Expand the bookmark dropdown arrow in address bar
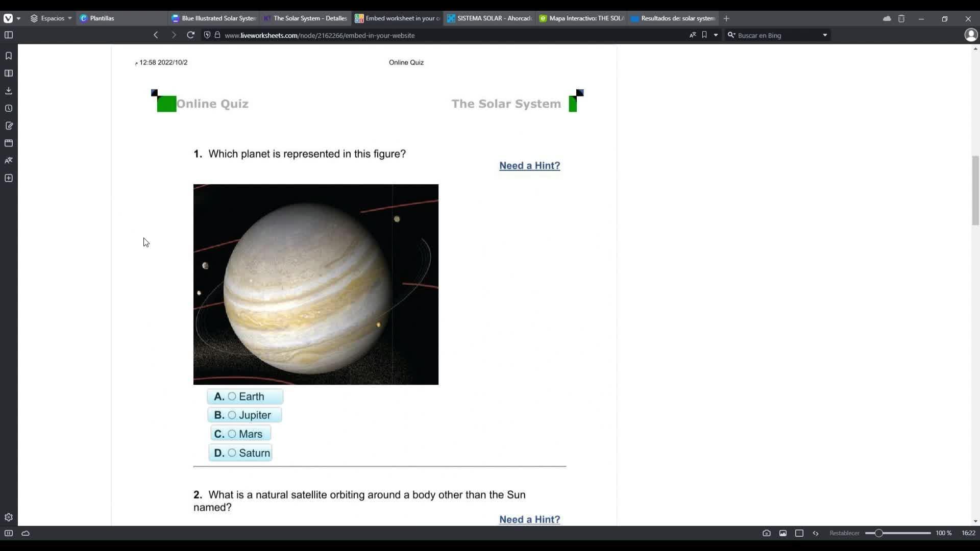This screenshot has height=551, width=980. [x=716, y=35]
